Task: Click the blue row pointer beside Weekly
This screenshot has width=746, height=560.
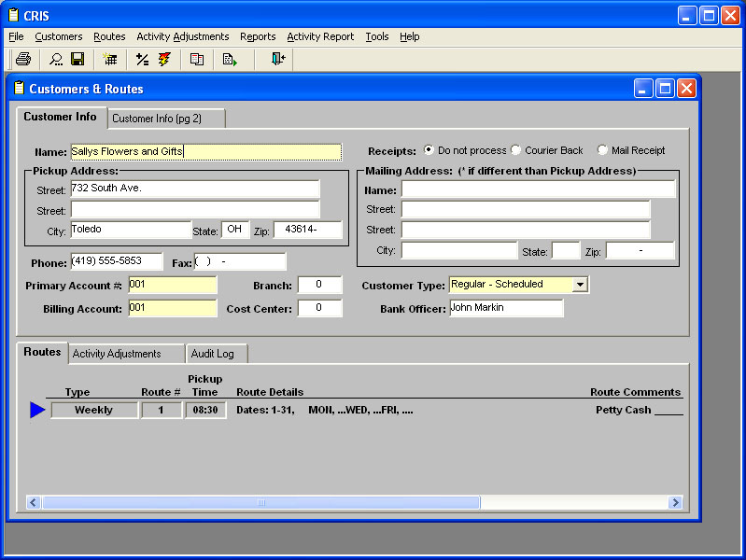Action: click(37, 410)
